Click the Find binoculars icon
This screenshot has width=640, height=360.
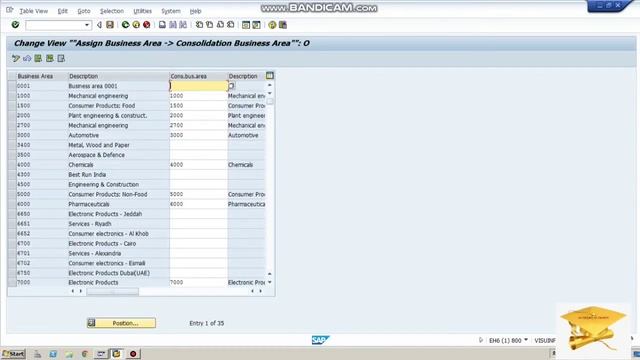coord(173,25)
